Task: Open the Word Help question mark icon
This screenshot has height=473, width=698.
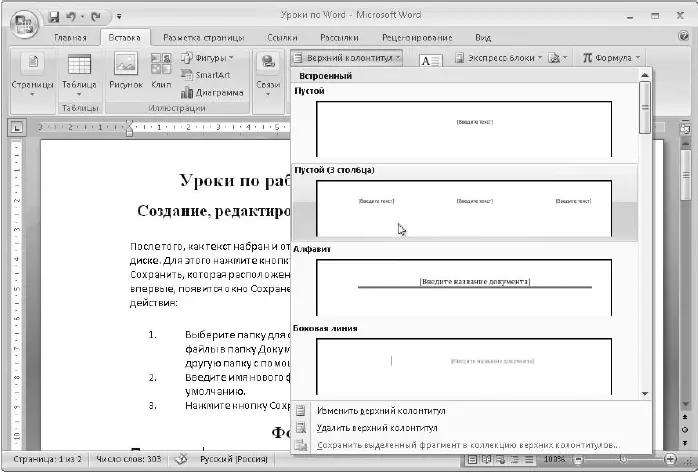Action: [x=684, y=36]
